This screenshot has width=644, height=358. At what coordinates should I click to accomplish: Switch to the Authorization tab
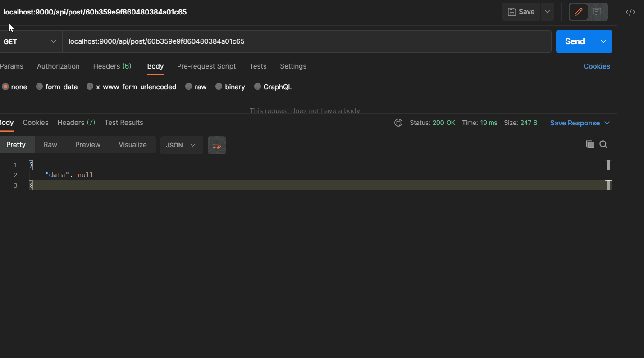tap(58, 66)
